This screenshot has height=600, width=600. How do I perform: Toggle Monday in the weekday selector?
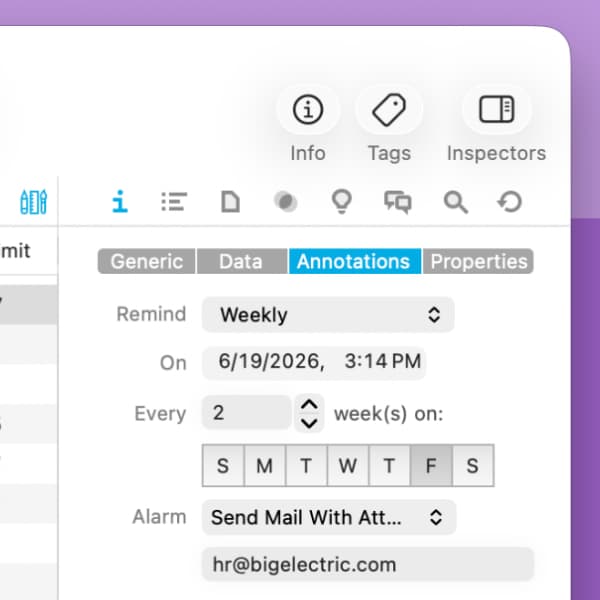[265, 465]
